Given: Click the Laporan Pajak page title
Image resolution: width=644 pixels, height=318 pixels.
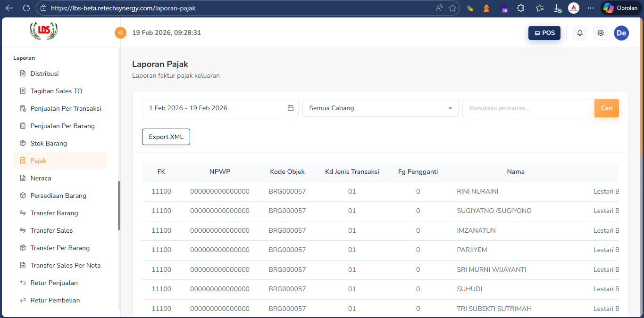Looking at the screenshot, I should [x=160, y=64].
